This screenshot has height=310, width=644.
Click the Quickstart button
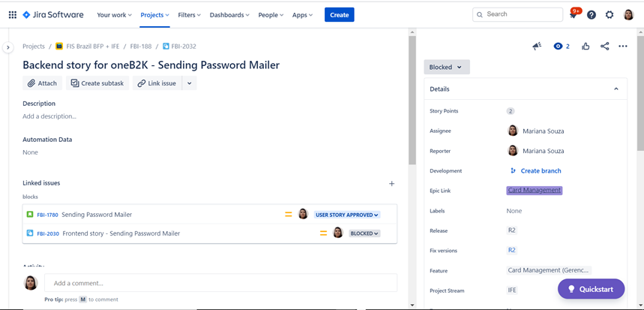pyautogui.click(x=591, y=289)
